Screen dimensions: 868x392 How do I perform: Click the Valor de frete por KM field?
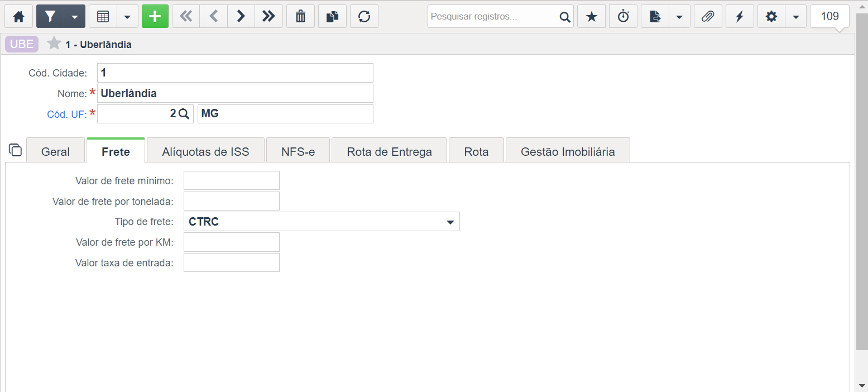coord(232,242)
